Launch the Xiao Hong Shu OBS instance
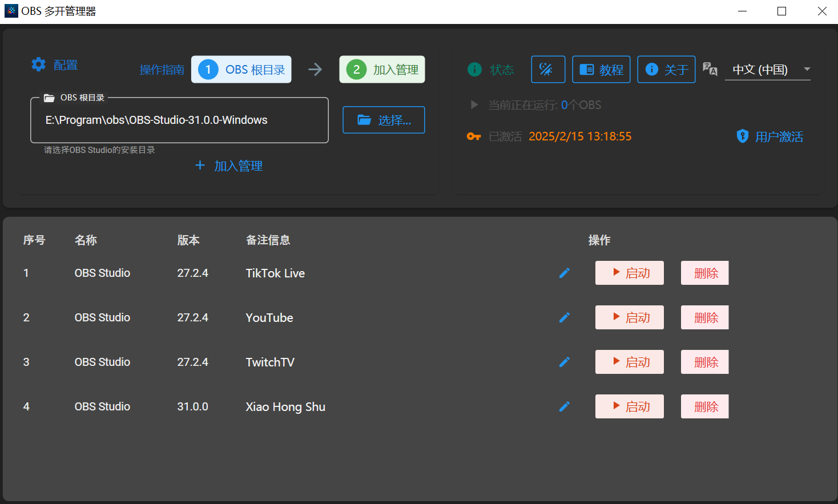Screen dimensions: 838x504 (x=630, y=406)
